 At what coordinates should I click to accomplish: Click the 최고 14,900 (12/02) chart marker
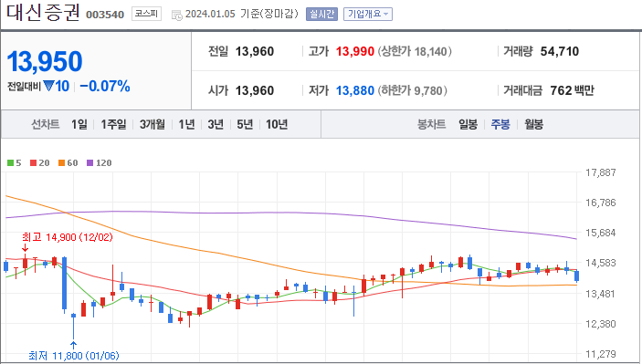coord(68,237)
